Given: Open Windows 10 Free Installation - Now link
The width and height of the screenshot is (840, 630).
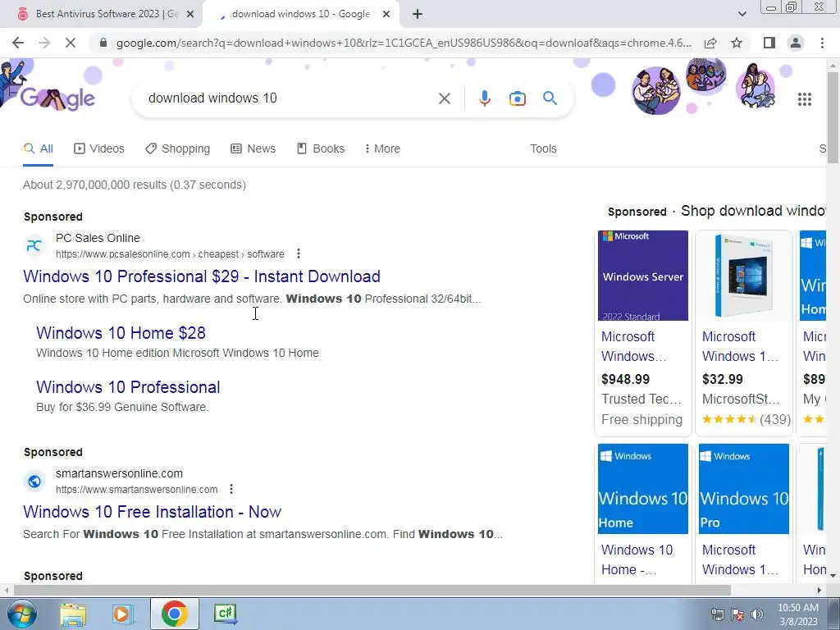Looking at the screenshot, I should point(152,512).
